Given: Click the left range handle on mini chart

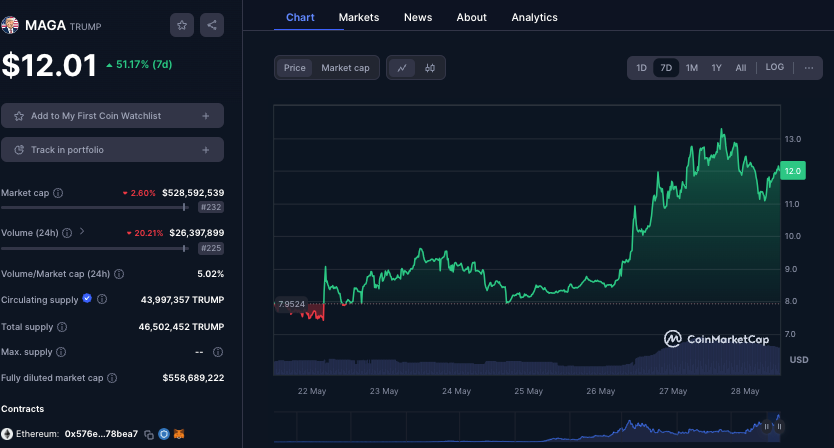Looking at the screenshot, I should 766,427.
